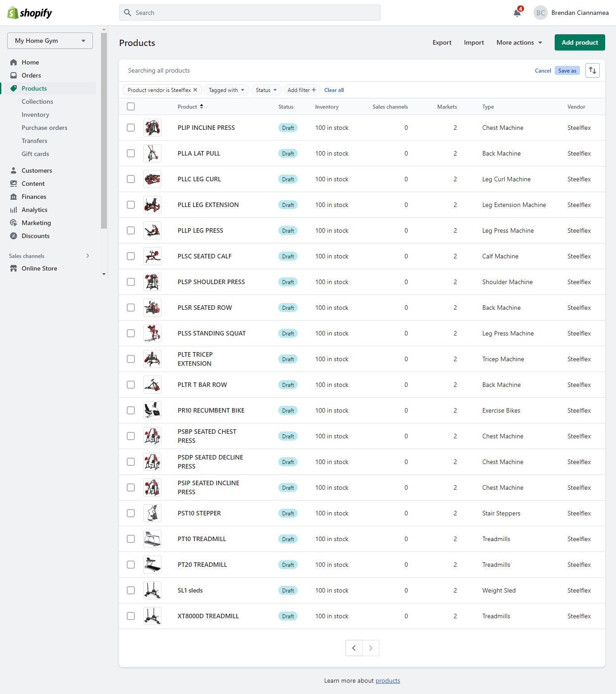Remove the Steelflex vendor filter
Viewport: 616px width, 694px height.
(x=195, y=90)
